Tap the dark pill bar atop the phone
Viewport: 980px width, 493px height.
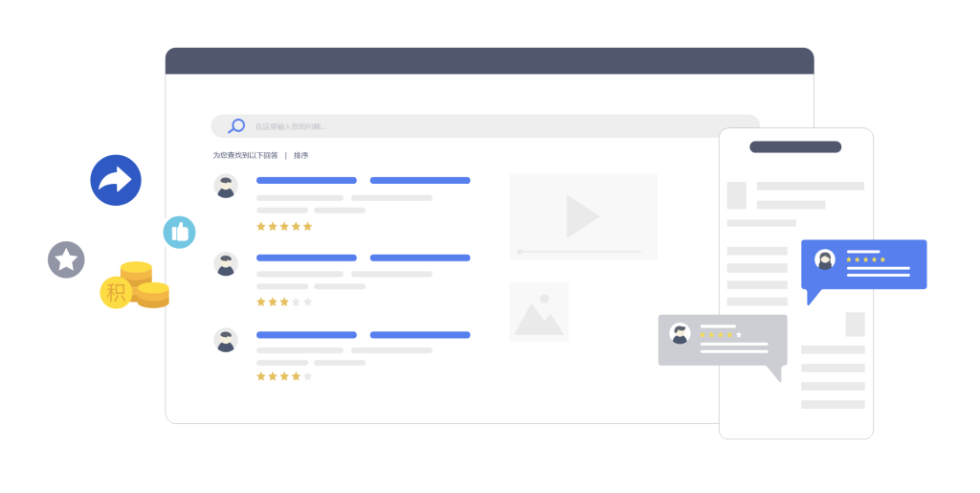click(794, 146)
